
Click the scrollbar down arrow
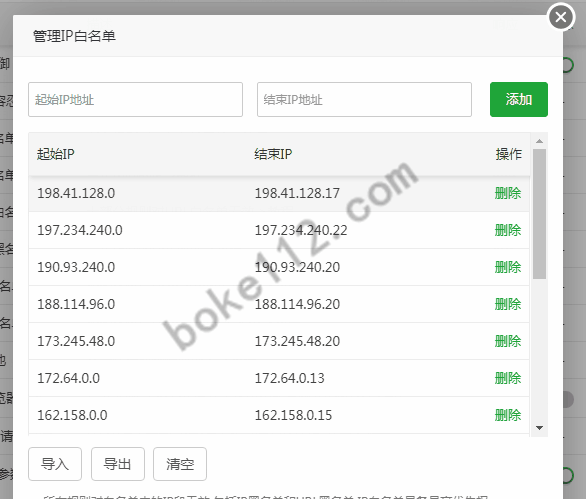(x=539, y=428)
